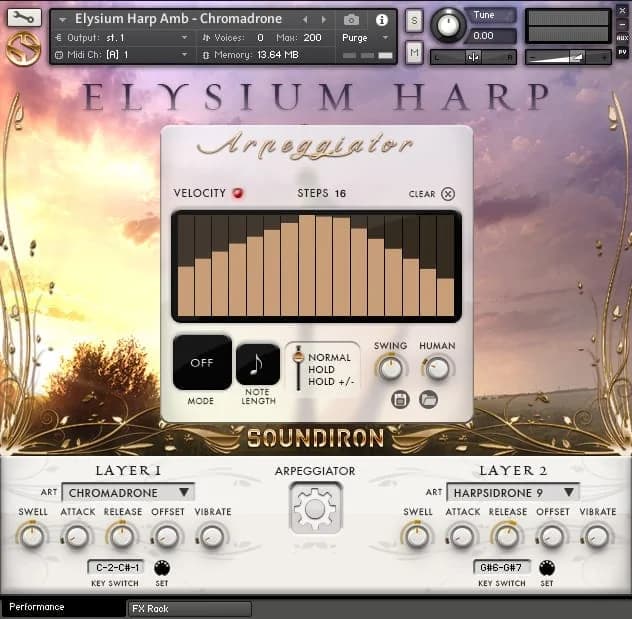The height and width of the screenshot is (619, 632).
Task: Adjust Layer 2 Attack knob
Action: click(x=462, y=536)
